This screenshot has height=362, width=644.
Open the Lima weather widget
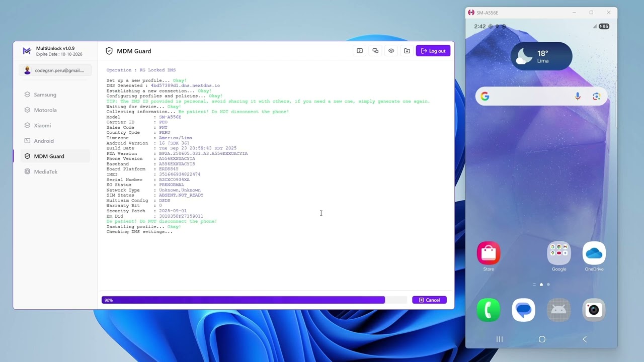(541, 56)
